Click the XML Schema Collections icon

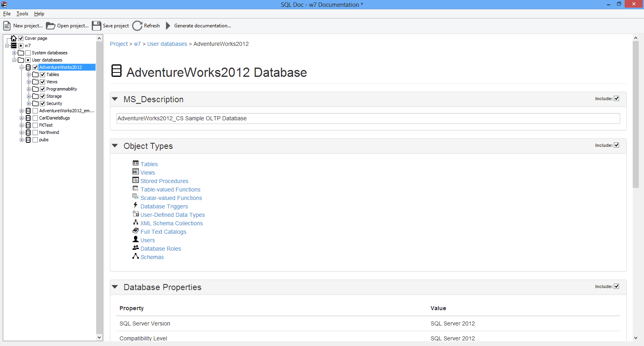(136, 222)
